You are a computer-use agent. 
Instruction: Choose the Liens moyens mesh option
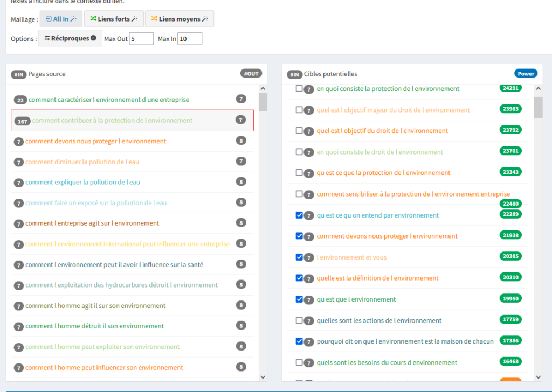coord(179,19)
